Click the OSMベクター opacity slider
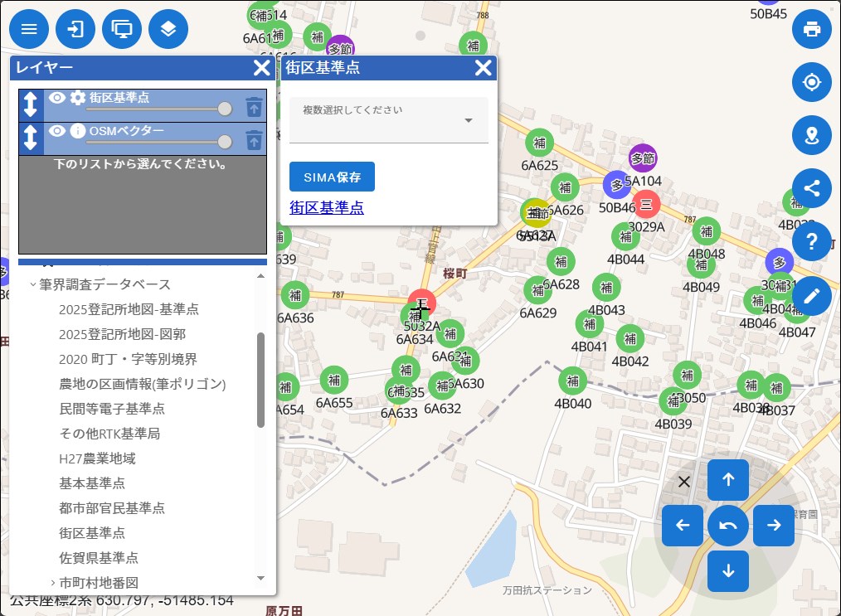Viewport: 841px width, 616px height. pos(158,142)
